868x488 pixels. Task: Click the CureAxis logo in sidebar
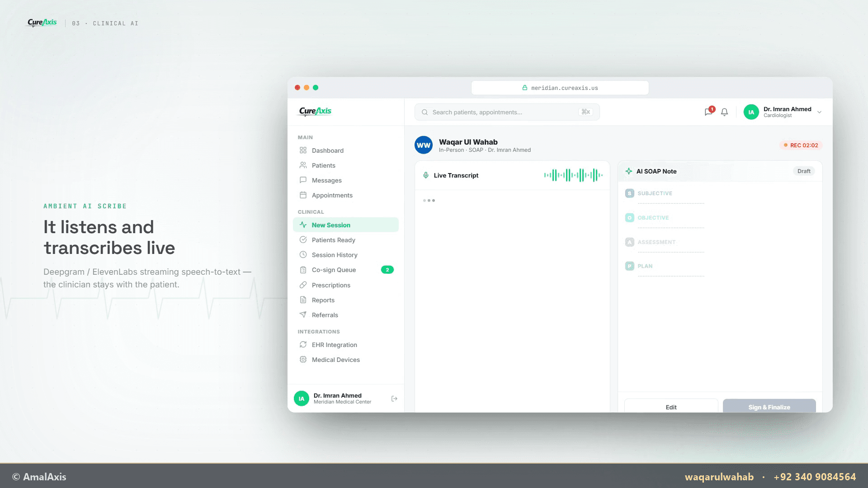[x=315, y=111]
